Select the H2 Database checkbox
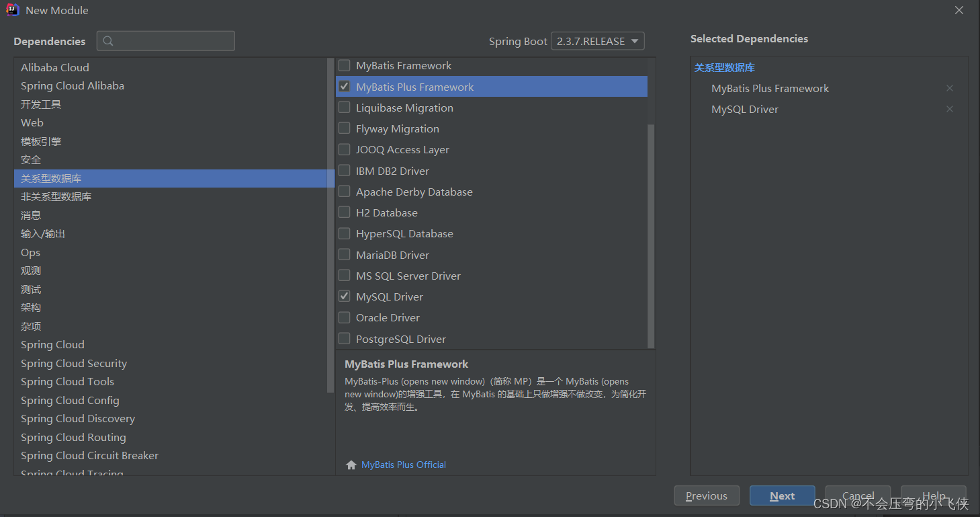The height and width of the screenshot is (517, 980). [345, 212]
